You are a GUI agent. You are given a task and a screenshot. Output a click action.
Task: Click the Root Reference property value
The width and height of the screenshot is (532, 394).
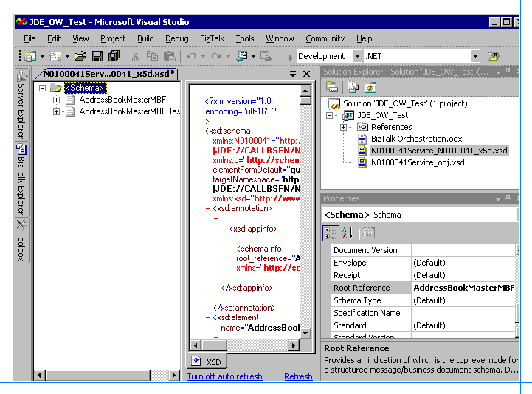click(x=464, y=288)
